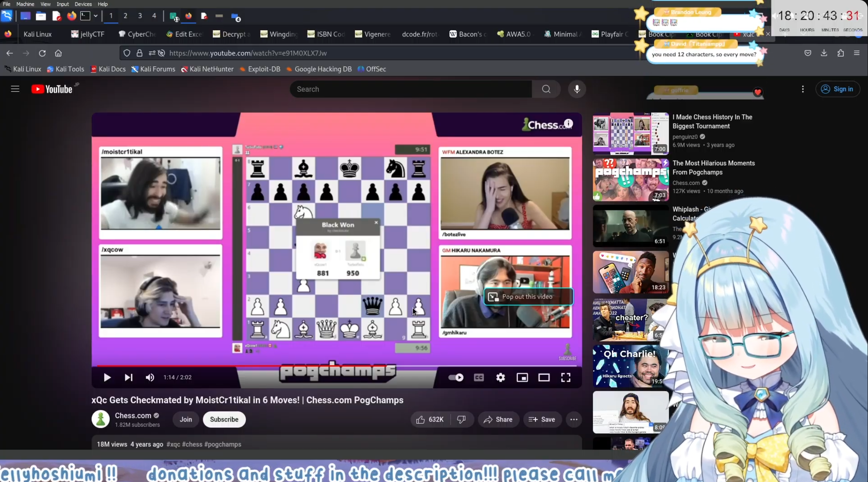Image resolution: width=868 pixels, height=482 pixels.
Task: Open the miniplayer
Action: [x=522, y=377]
